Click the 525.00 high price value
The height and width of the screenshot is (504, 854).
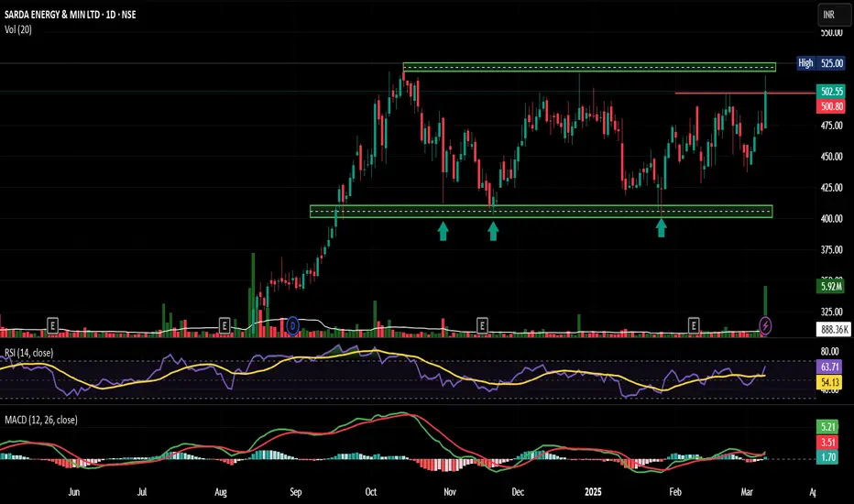pyautogui.click(x=832, y=63)
